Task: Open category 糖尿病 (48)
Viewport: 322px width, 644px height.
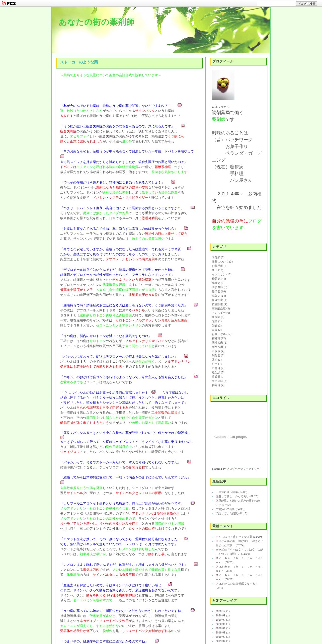Action: 219,279
